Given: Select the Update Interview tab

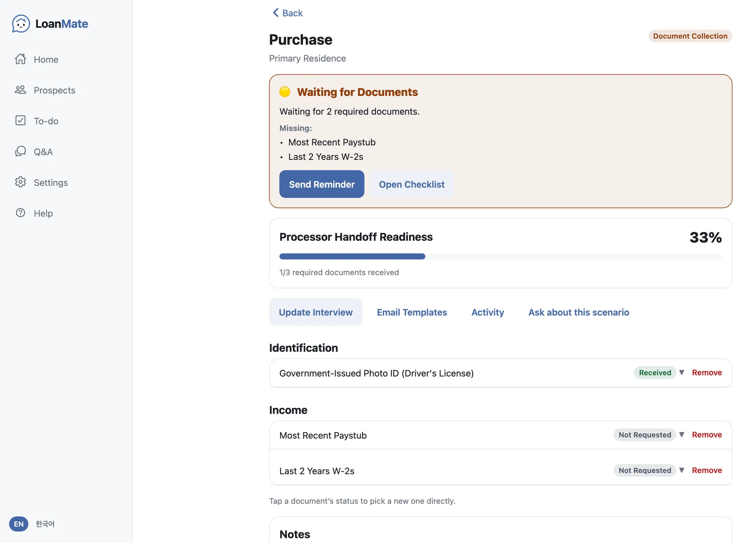Looking at the screenshot, I should 316,312.
